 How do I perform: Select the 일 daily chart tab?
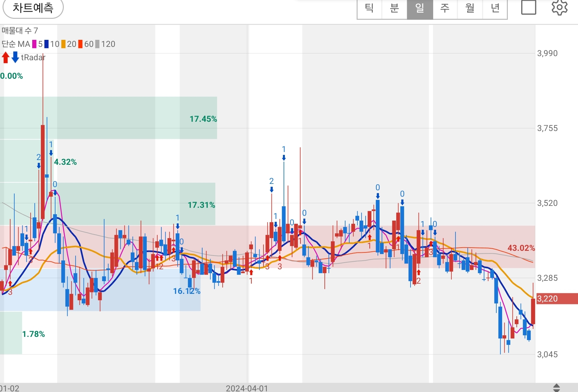[420, 9]
